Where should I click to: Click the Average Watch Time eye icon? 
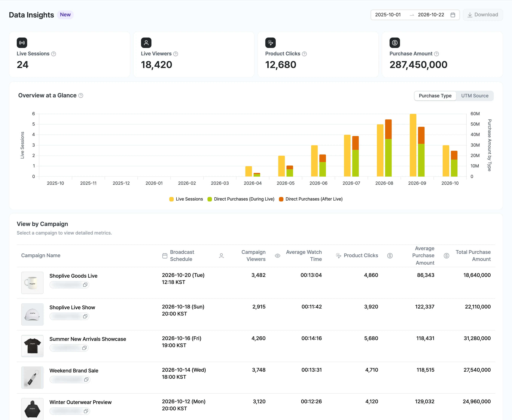(x=278, y=256)
